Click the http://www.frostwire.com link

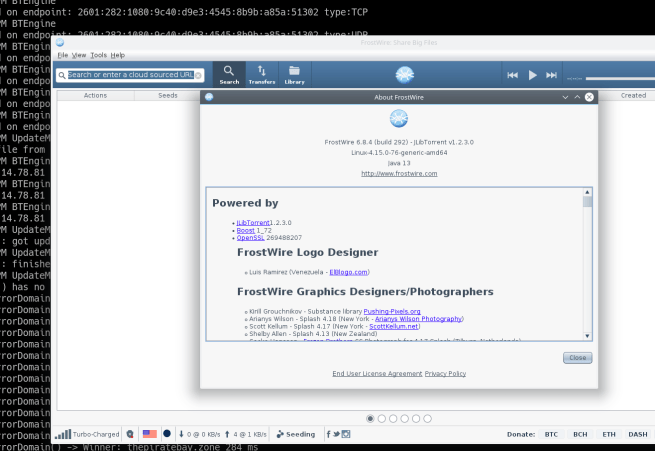(399, 173)
